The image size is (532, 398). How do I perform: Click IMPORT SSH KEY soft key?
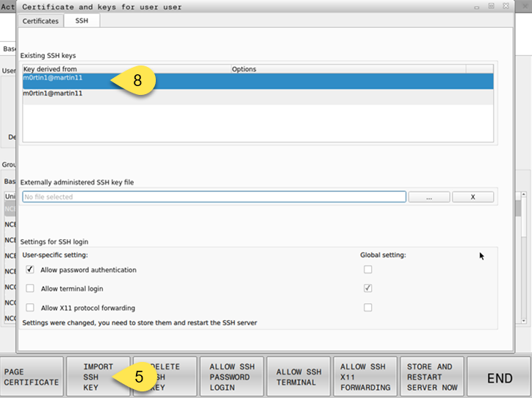pyautogui.click(x=98, y=377)
